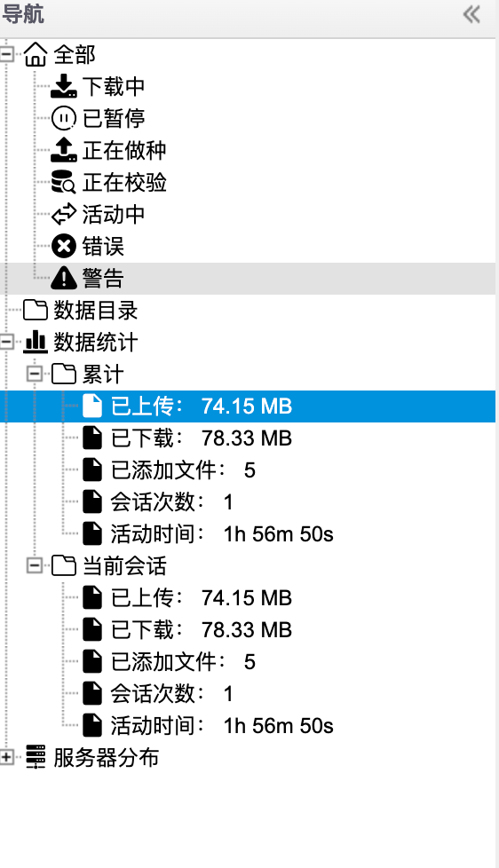
Task: Select the 活动中 arrows icon
Action: tap(64, 214)
